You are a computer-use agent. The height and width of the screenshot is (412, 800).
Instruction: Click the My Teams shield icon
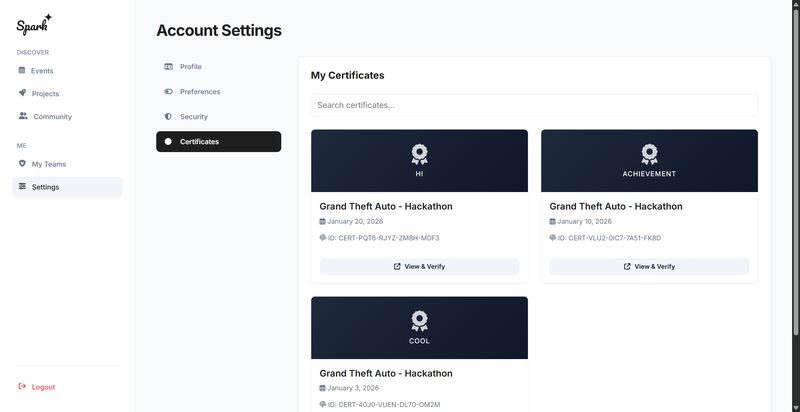point(22,164)
